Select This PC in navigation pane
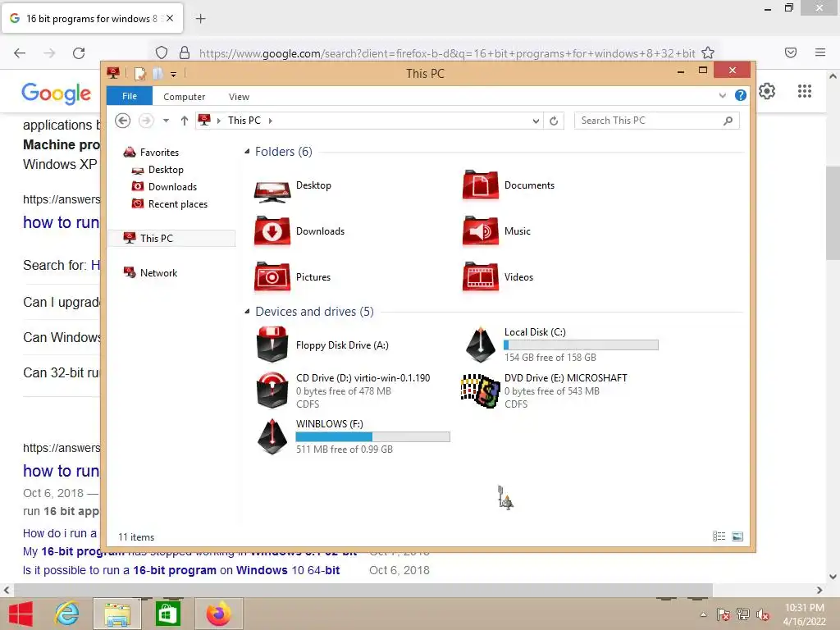Viewport: 840px width, 630px height. pyautogui.click(x=171, y=239)
